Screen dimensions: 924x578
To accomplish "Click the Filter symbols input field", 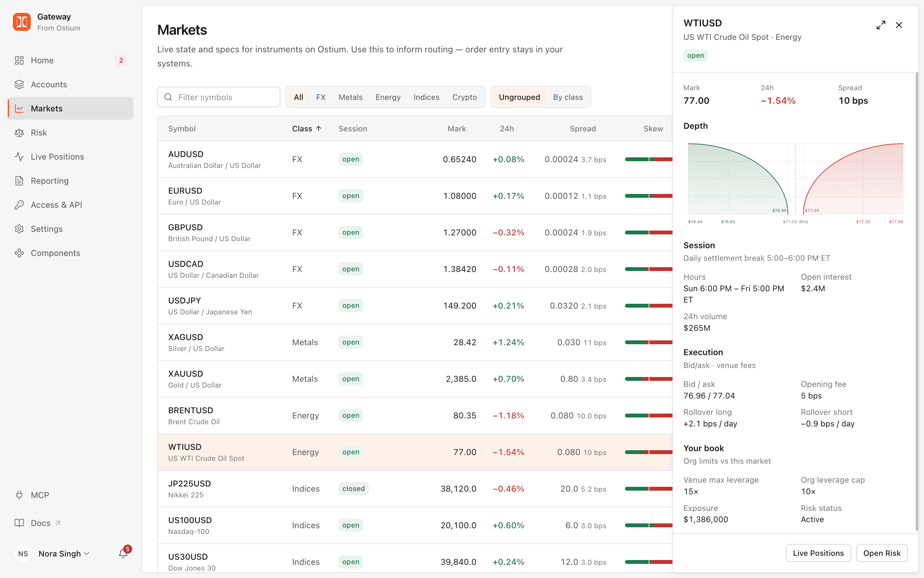I will pos(219,97).
